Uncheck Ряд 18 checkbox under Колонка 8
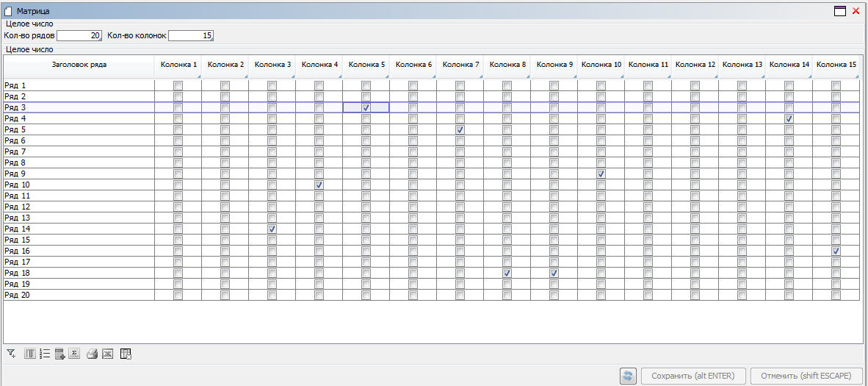Viewport: 868px width, 386px height. (507, 273)
